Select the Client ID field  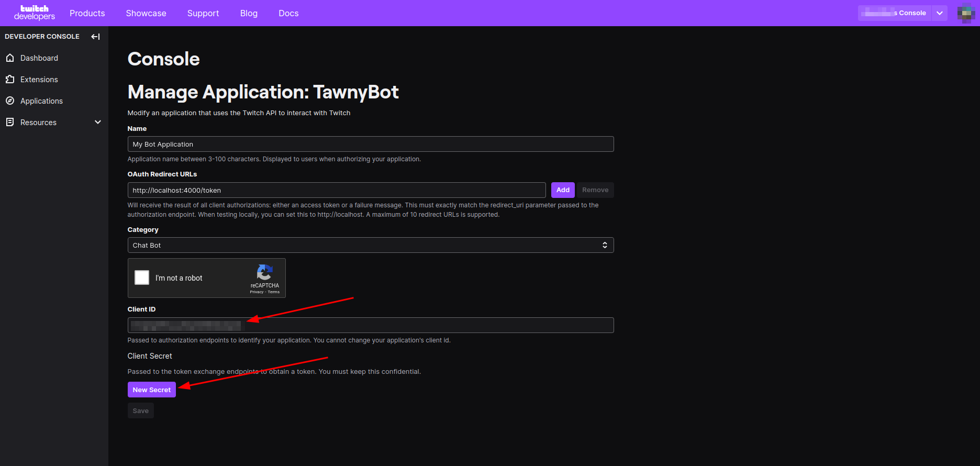371,325
